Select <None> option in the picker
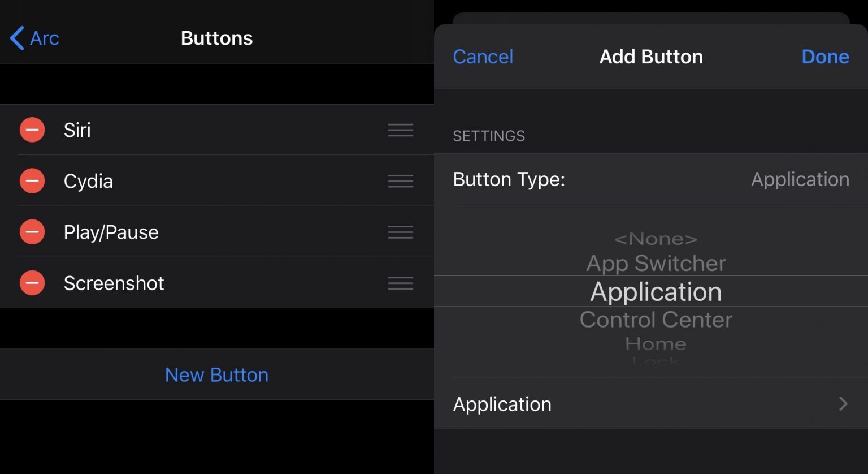This screenshot has height=474, width=868. pyautogui.click(x=656, y=239)
